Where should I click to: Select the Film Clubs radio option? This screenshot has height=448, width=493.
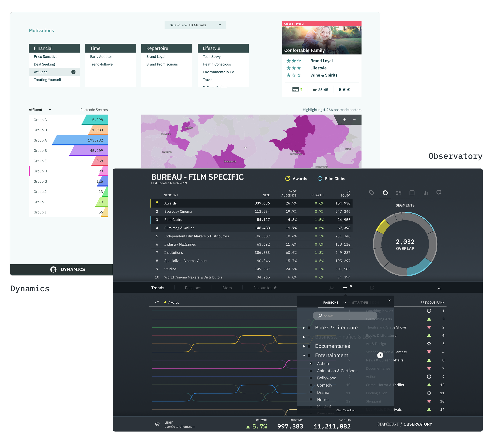[320, 179]
